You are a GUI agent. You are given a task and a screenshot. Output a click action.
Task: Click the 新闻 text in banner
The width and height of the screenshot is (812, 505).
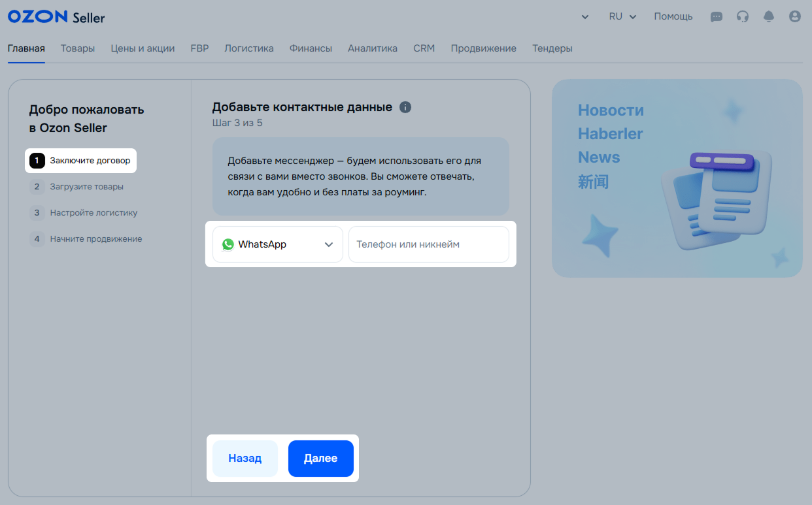[x=593, y=182]
